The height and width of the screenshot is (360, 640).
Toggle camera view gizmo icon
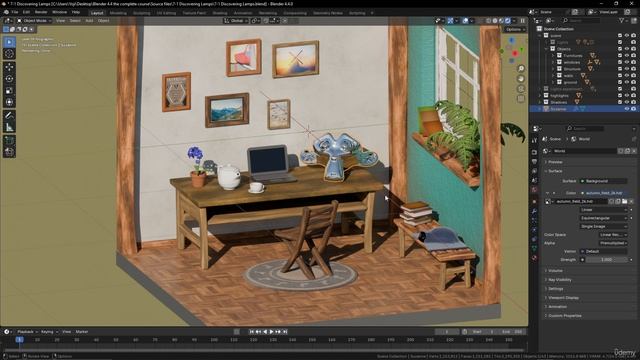[x=521, y=89]
